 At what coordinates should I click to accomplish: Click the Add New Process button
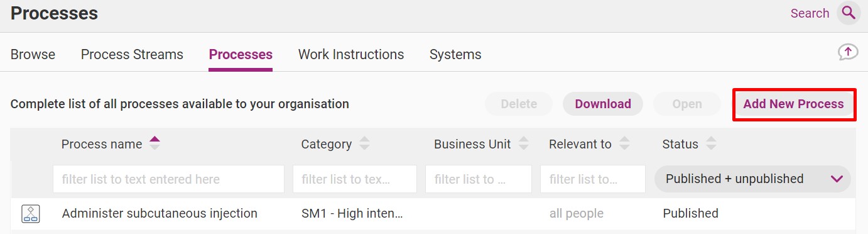point(793,104)
